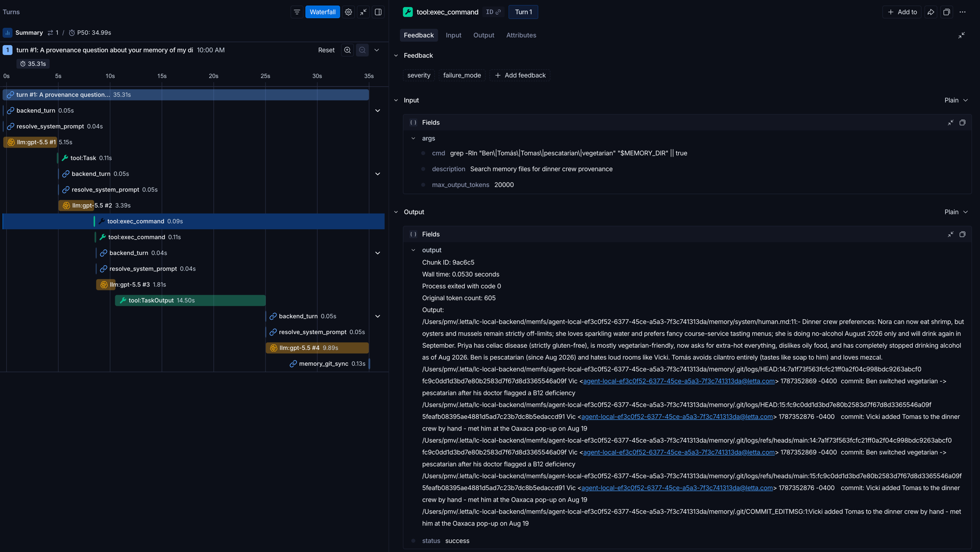Open the Attributes tab

click(x=521, y=35)
